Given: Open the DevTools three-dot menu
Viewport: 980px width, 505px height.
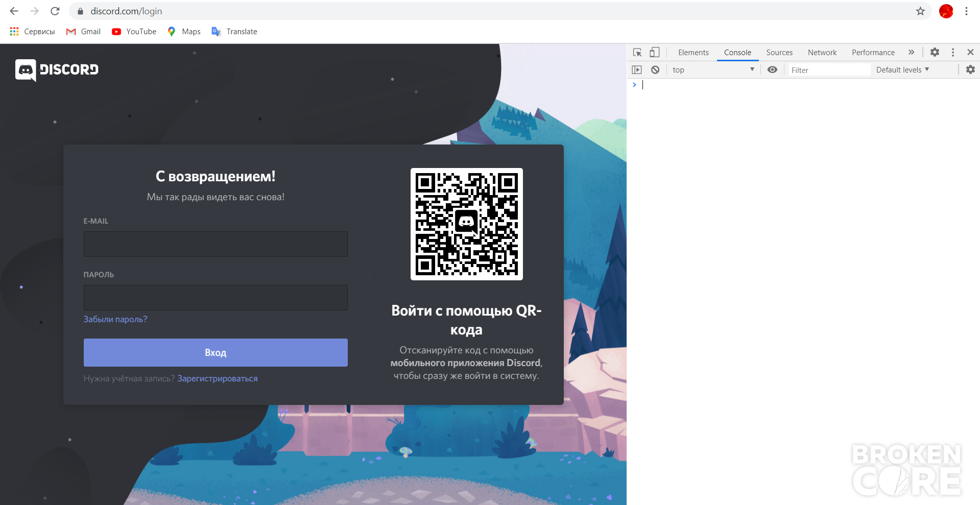Looking at the screenshot, I should (953, 52).
